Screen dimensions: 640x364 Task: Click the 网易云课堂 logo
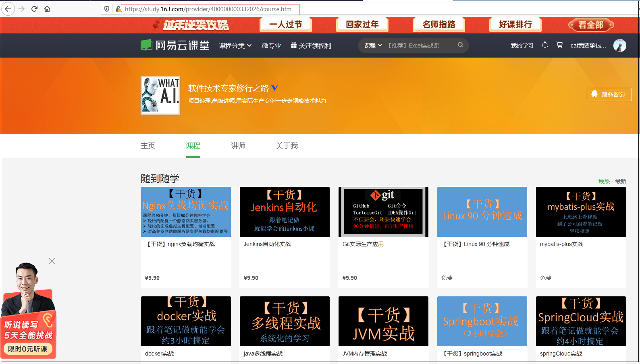coord(175,45)
